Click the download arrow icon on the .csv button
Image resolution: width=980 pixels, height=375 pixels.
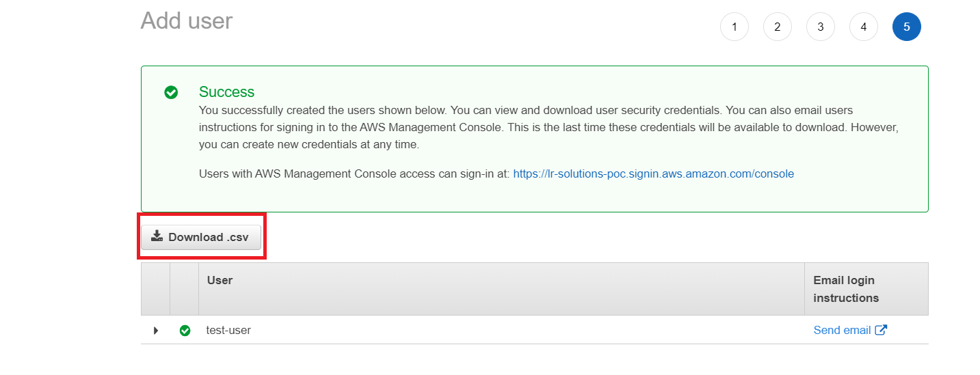[x=157, y=236]
